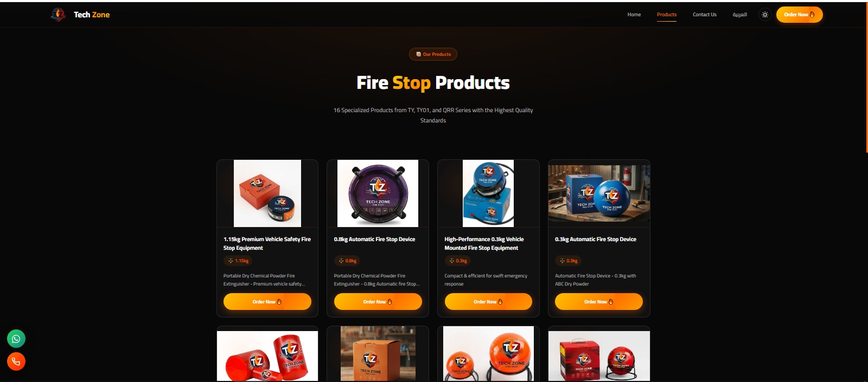
Task: Open WhatsApp chat floating icon
Action: click(x=16, y=339)
